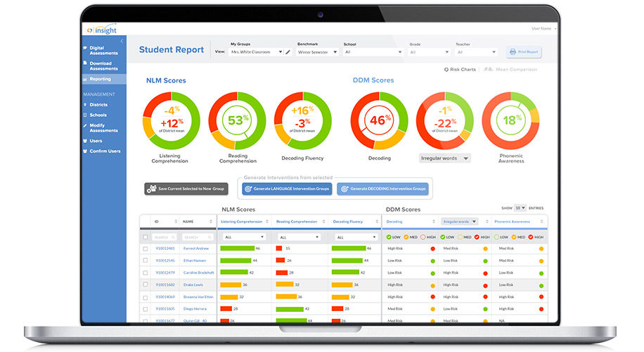Open the Show entries count dropdown

pos(520,208)
